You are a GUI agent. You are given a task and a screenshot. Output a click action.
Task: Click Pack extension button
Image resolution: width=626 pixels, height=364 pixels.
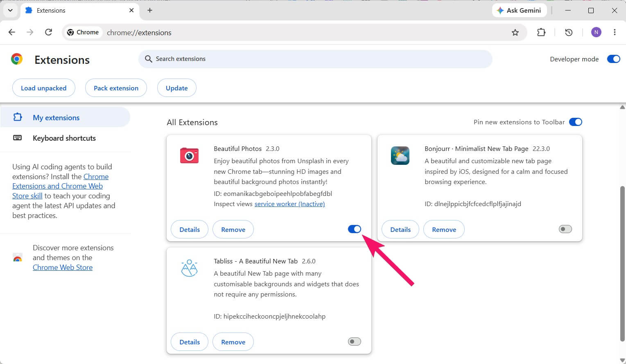[x=116, y=88]
